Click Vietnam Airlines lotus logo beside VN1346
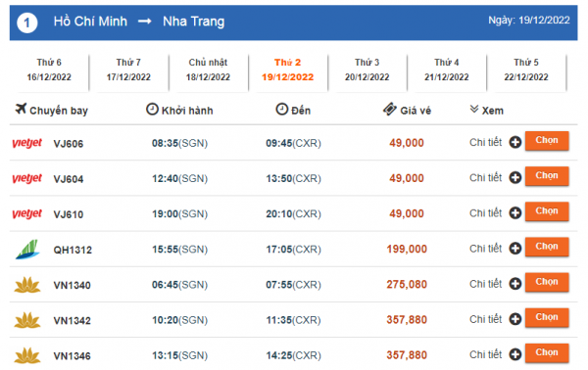The image size is (588, 370). pos(27,355)
